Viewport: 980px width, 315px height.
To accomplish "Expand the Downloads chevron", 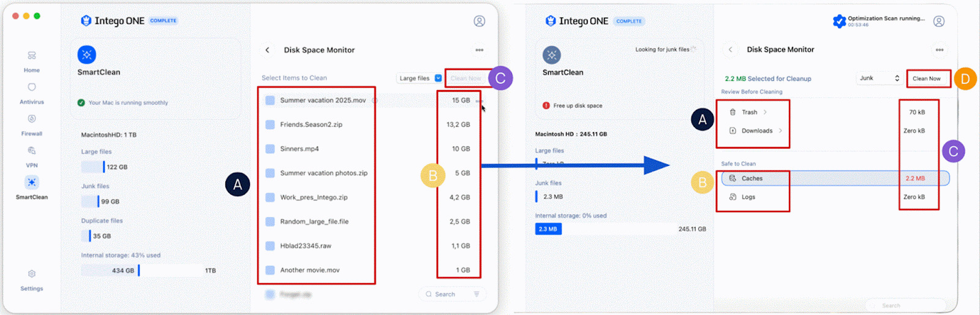I will click(x=780, y=131).
